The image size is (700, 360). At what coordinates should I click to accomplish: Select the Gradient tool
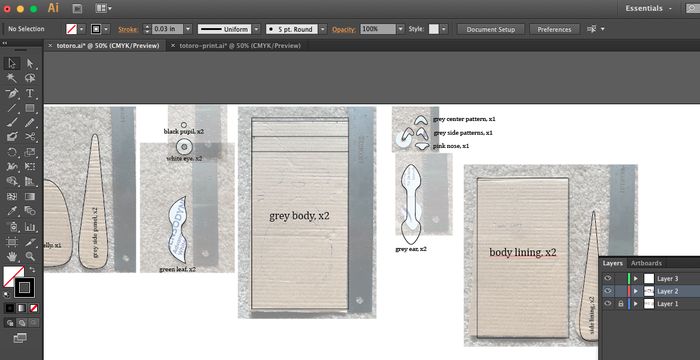30,196
